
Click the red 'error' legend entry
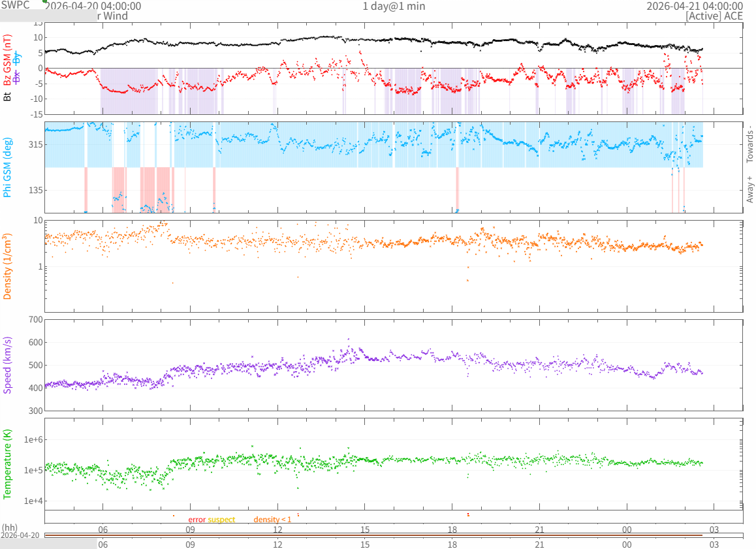coord(197,520)
